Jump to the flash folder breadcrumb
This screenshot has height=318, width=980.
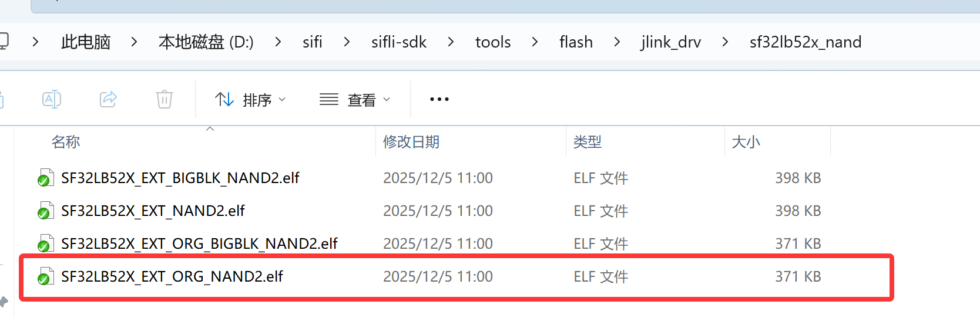coord(576,42)
